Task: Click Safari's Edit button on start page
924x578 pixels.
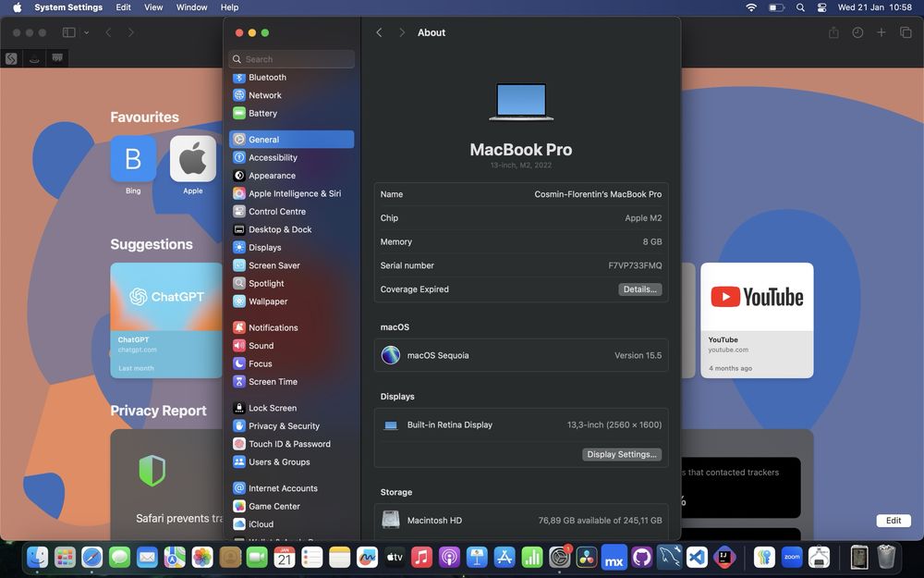Action: [x=894, y=520]
